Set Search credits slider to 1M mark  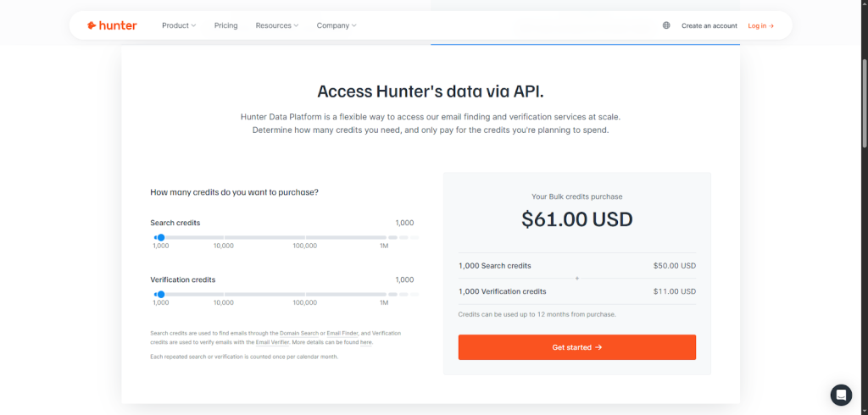(384, 237)
